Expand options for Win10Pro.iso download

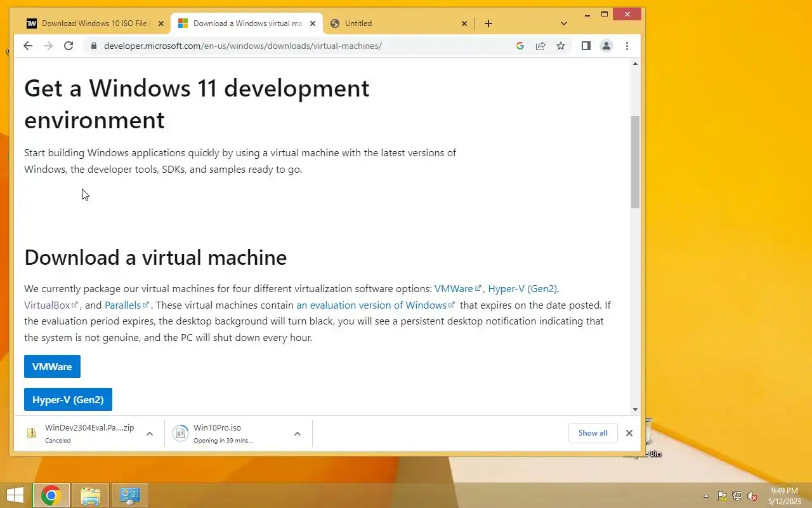coord(297,434)
